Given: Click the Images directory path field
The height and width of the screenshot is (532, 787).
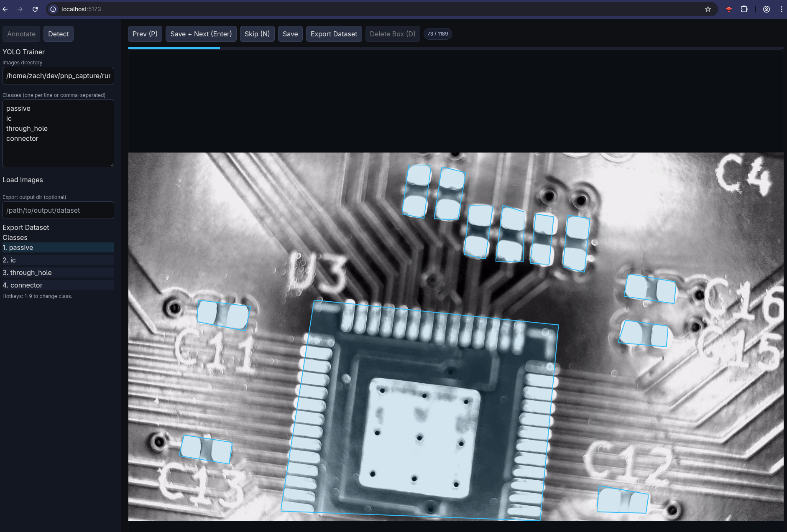Looking at the screenshot, I should (58, 76).
